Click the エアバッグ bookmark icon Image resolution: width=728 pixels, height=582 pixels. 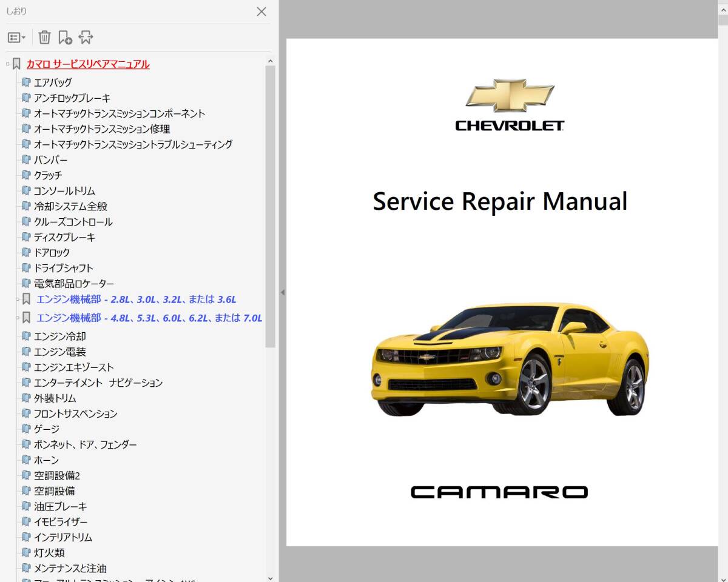[x=25, y=82]
